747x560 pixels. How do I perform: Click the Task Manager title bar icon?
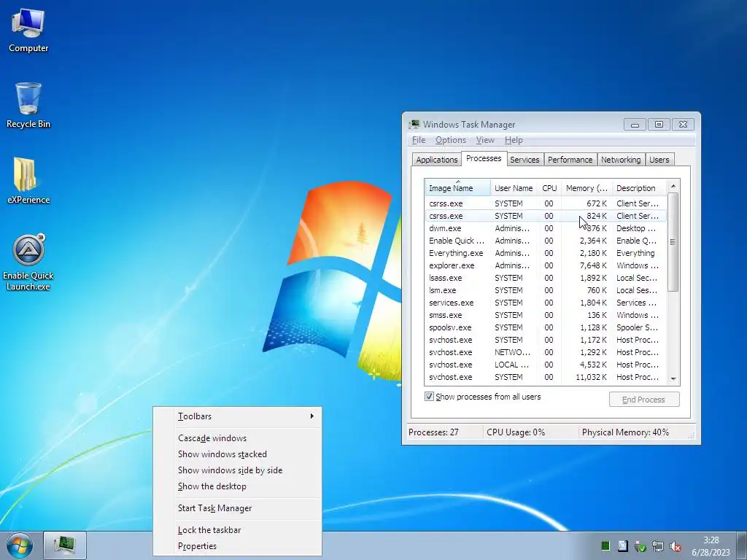(414, 124)
